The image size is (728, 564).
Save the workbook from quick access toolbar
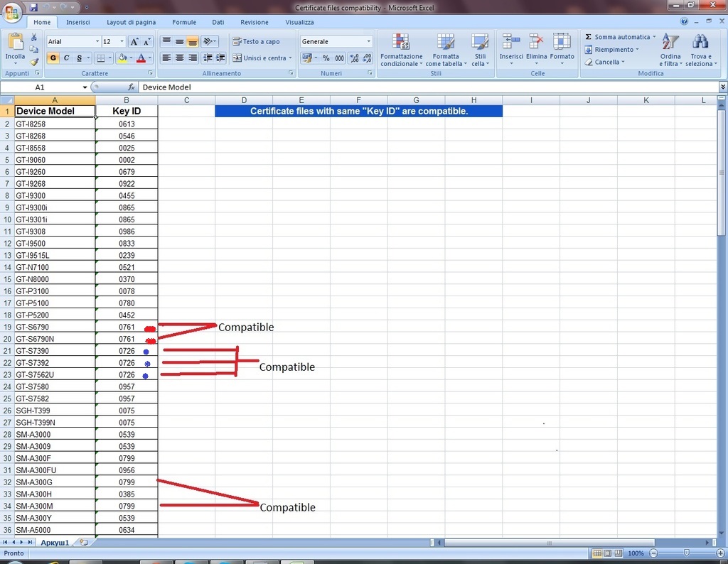click(x=33, y=7)
